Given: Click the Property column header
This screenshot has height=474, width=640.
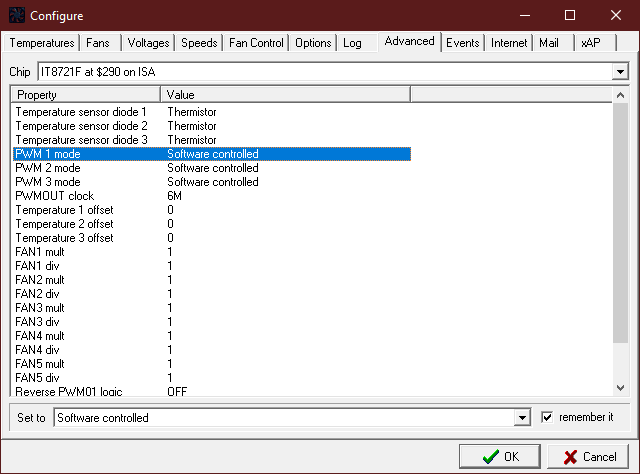Looking at the screenshot, I should (86, 95).
